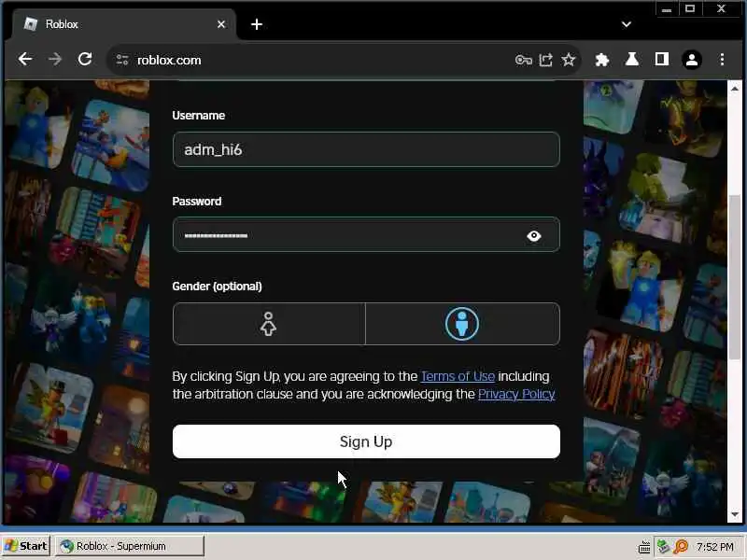Toggle the browser side panel
This screenshot has width=747, height=560.
click(x=662, y=60)
